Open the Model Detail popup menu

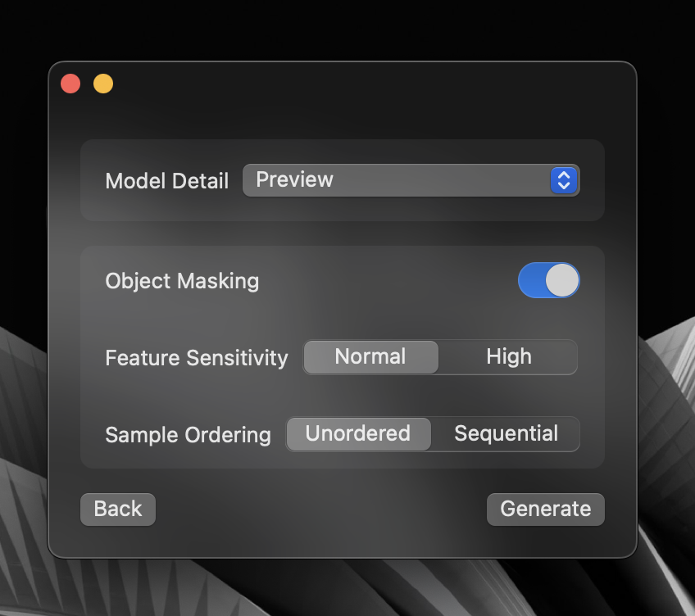tap(411, 180)
